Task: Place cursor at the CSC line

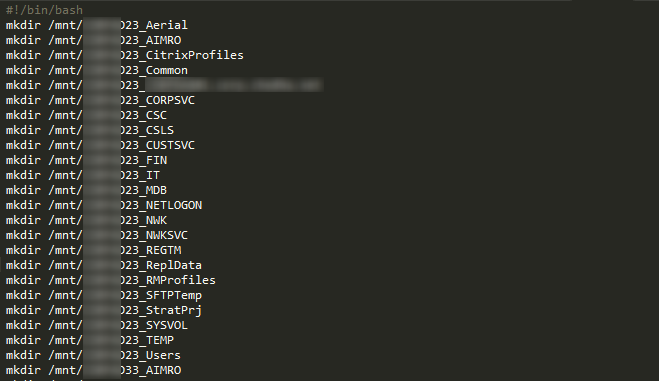Action: point(86,115)
